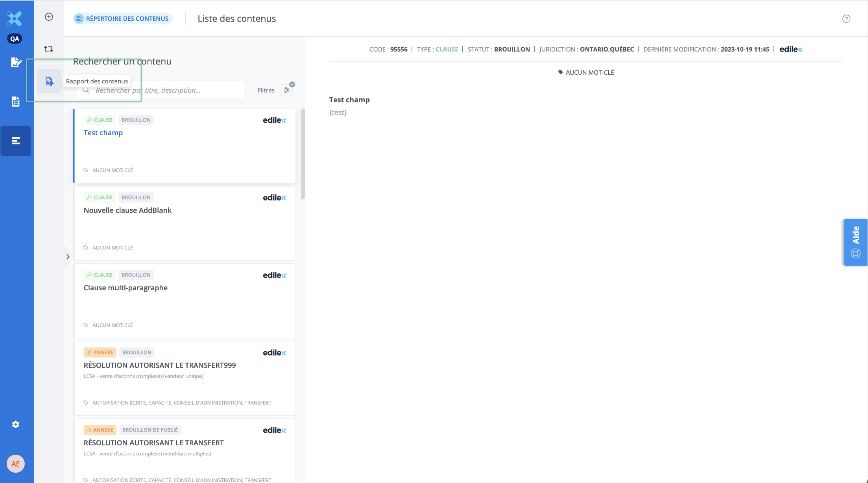Open the Rapport des contenus icon

(49, 81)
